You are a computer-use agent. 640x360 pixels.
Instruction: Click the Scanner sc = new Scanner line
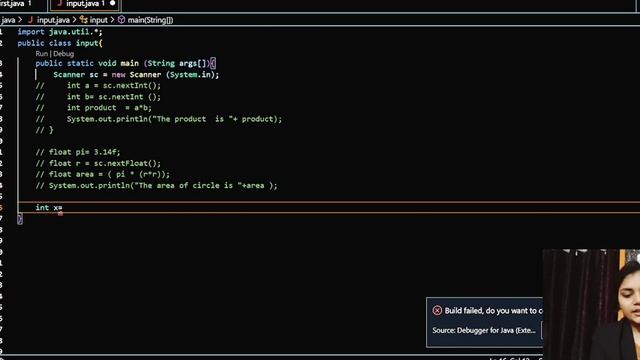136,75
